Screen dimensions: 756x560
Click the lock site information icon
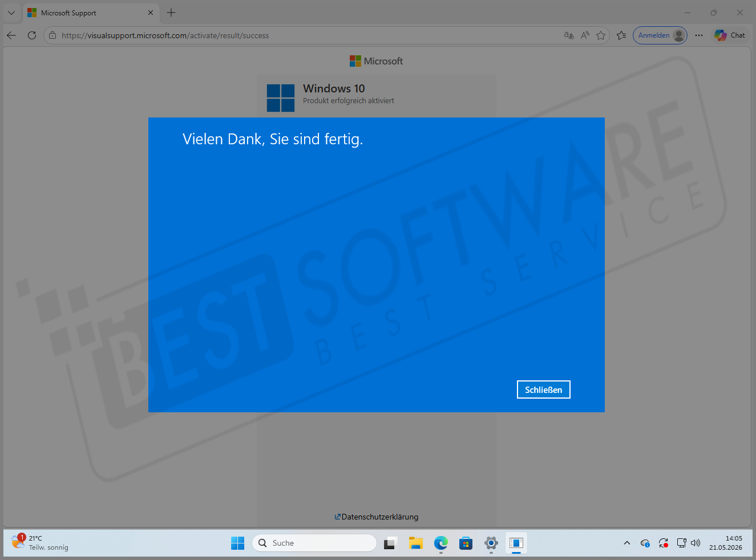coord(52,35)
